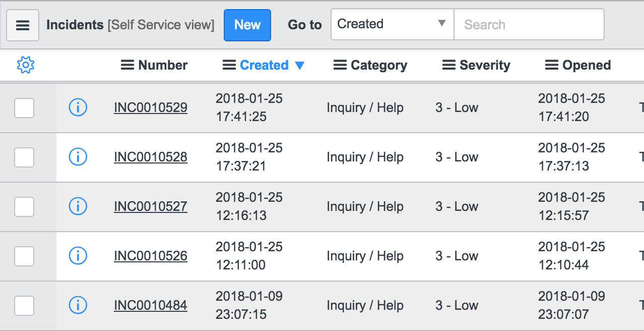The height and width of the screenshot is (331, 644).
Task: Open the Number column options menu
Action: 126,65
